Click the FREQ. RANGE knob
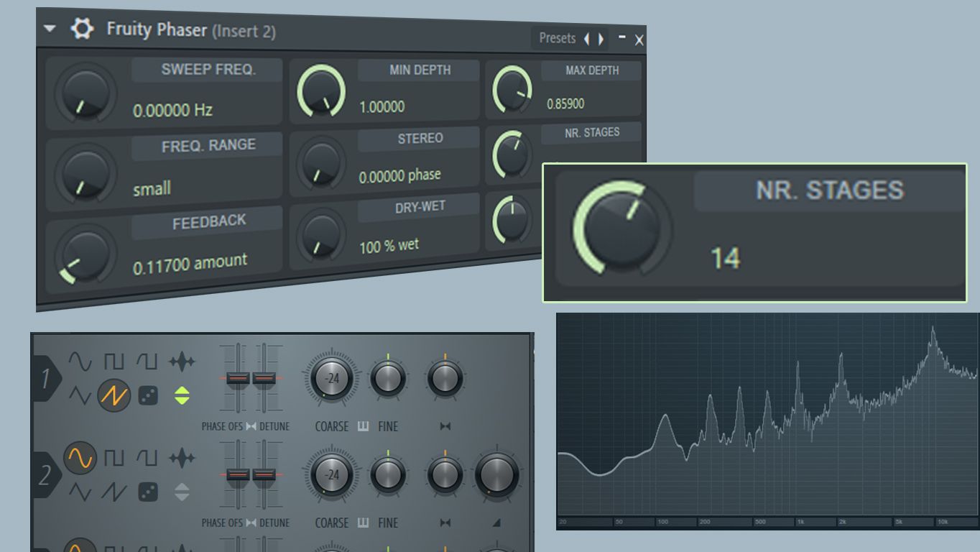980x552 pixels. click(85, 174)
